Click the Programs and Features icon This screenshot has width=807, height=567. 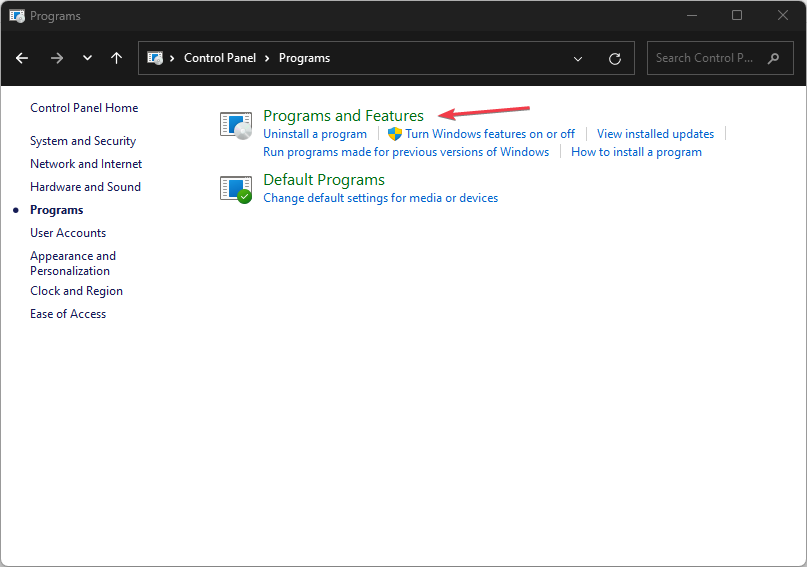click(236, 125)
